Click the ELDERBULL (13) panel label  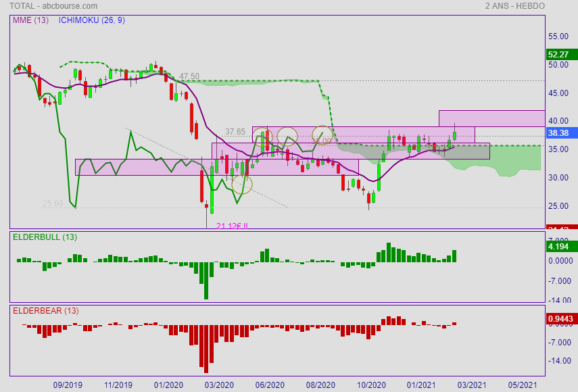click(x=45, y=237)
